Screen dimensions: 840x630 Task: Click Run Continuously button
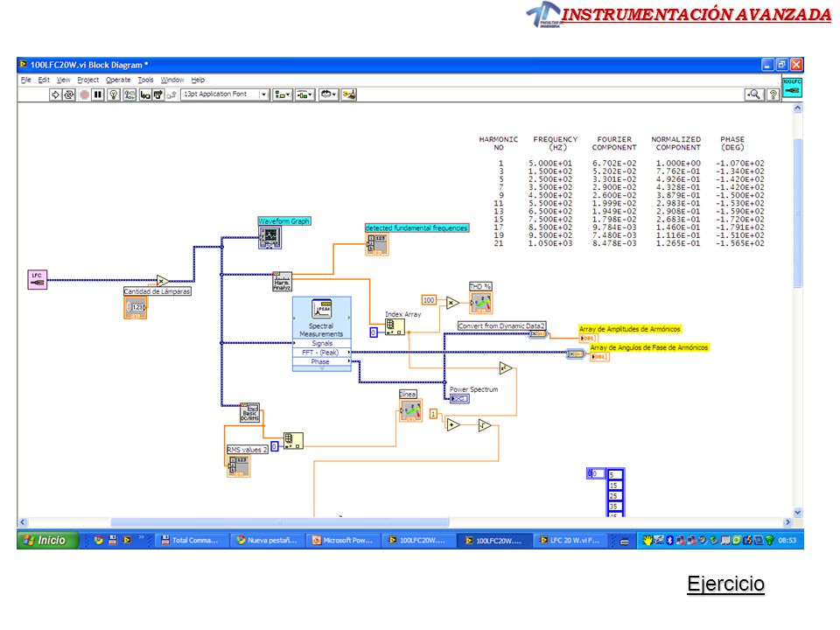[x=69, y=94]
